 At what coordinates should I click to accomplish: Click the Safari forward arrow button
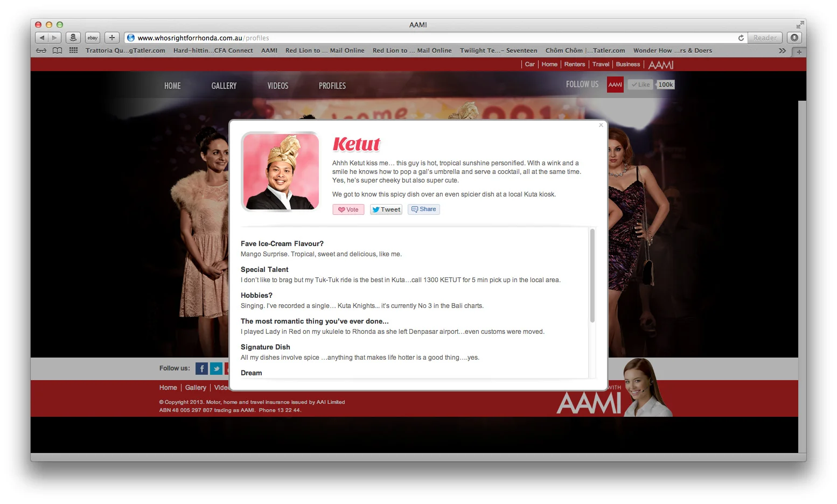coord(55,38)
